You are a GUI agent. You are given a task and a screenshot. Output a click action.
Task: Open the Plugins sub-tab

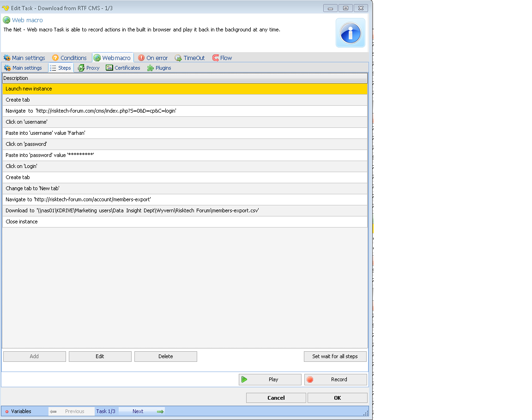[x=159, y=68]
